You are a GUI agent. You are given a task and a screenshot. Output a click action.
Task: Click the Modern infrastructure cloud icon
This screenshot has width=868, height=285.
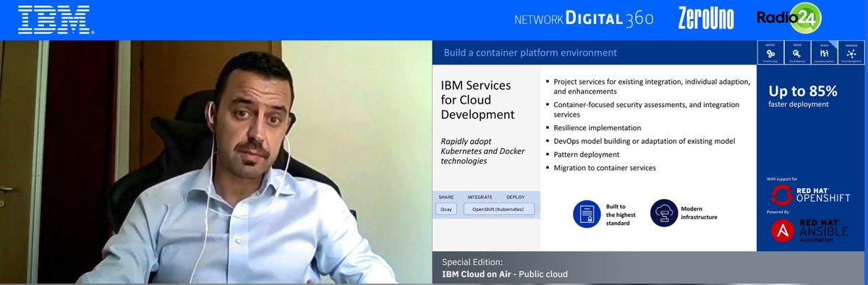click(x=663, y=213)
